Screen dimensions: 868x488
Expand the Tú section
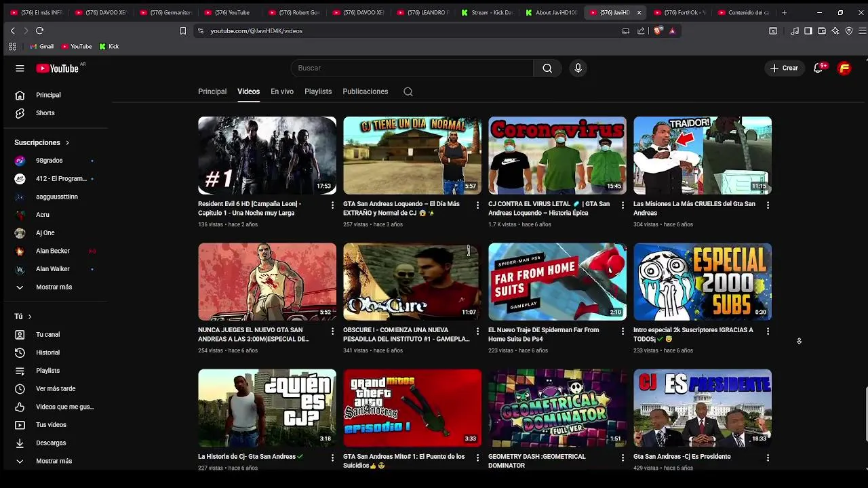tap(23, 317)
